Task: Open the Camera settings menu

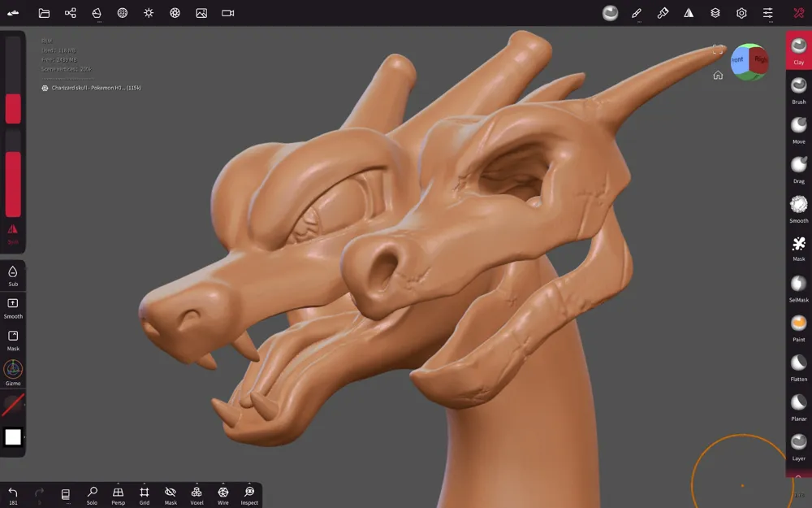Action: pyautogui.click(x=228, y=13)
